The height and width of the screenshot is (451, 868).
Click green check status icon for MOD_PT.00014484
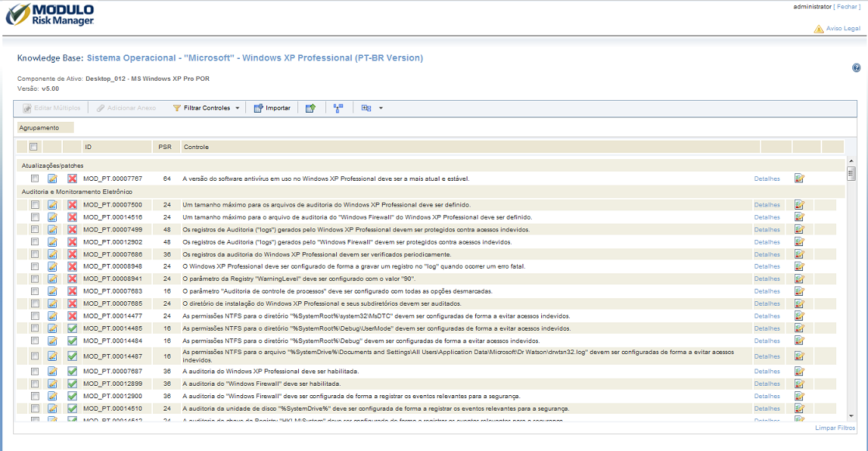pyautogui.click(x=72, y=341)
